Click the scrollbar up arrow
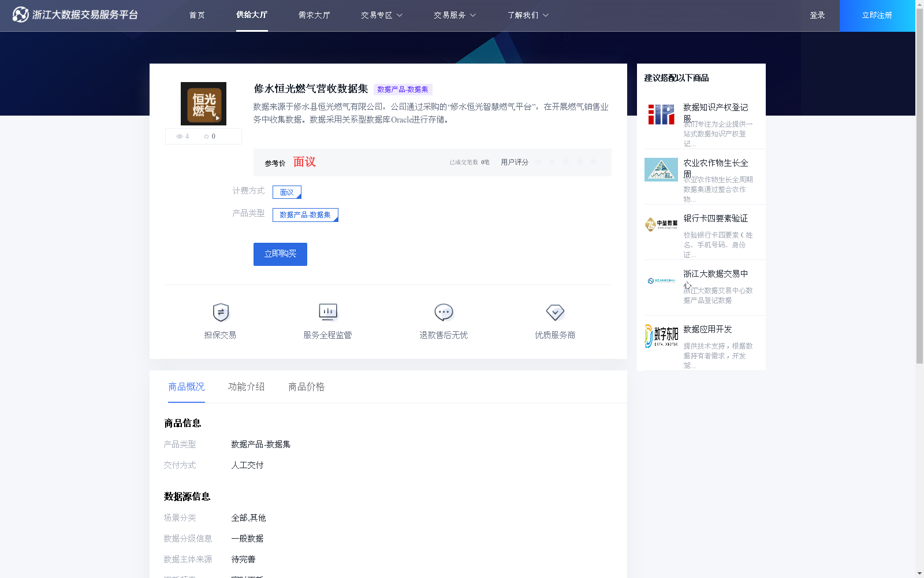This screenshot has height=578, width=924. (919, 4)
